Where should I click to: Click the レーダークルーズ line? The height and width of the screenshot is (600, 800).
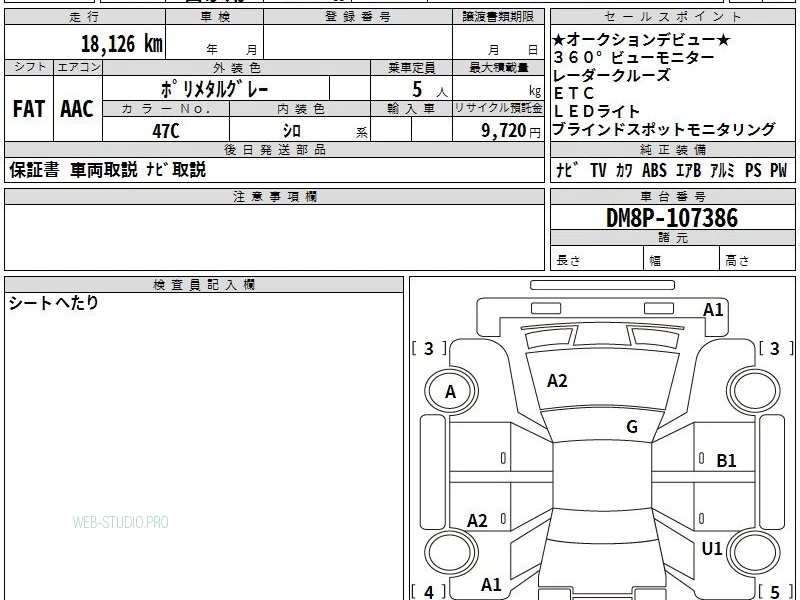click(x=611, y=75)
